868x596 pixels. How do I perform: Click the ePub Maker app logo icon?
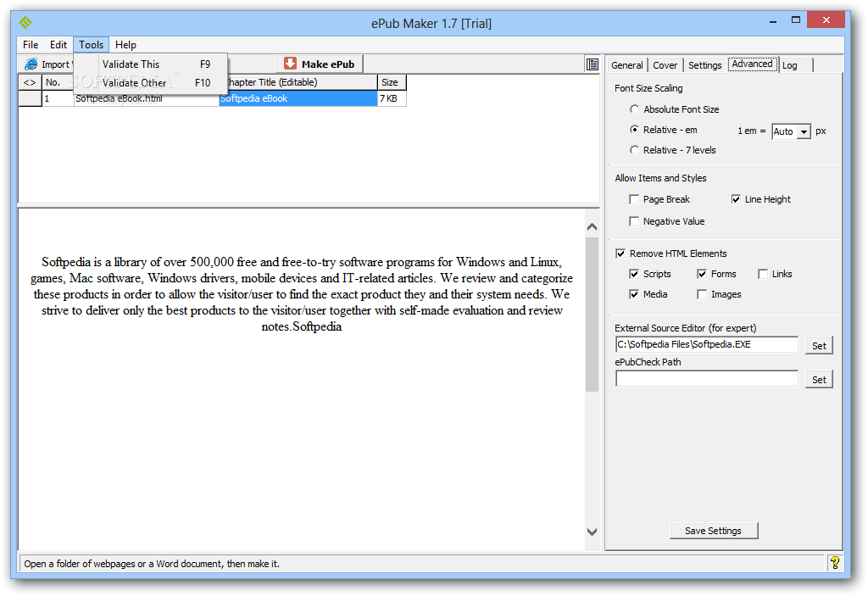(x=25, y=22)
